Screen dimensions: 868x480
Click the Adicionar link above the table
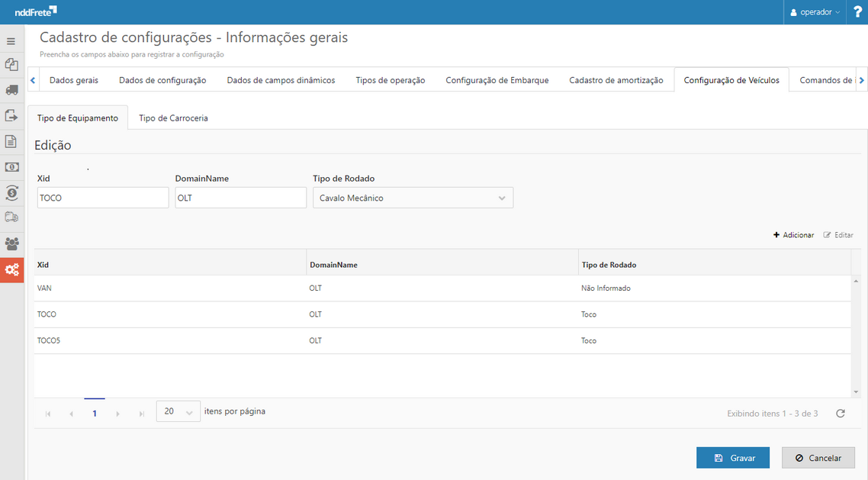click(793, 235)
